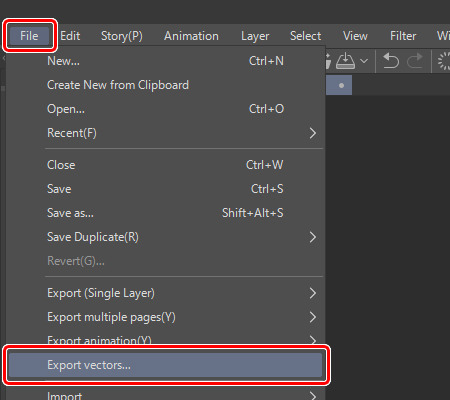The image size is (450, 400).
Task: Expand the Recent(F) submenu
Action: [166, 133]
